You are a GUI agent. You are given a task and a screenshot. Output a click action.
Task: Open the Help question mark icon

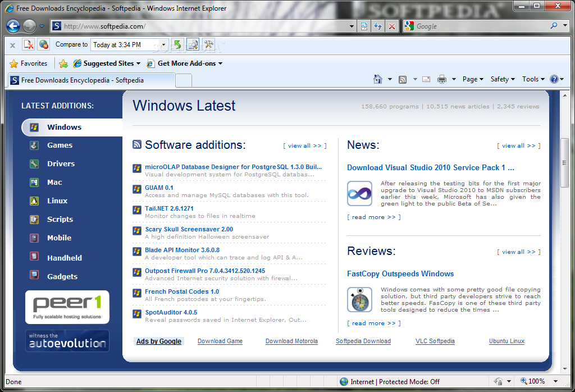coord(554,79)
